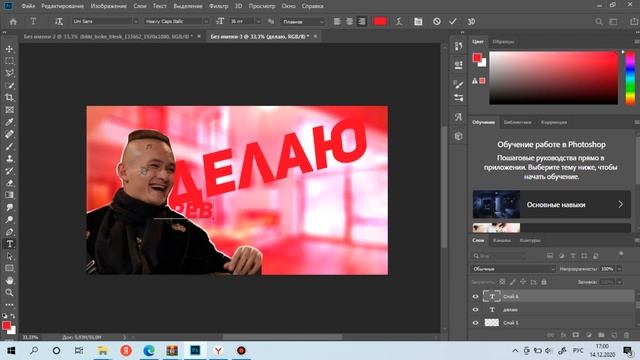Toggle lock all layer attributes
640x360 pixels.
pyautogui.click(x=544, y=282)
